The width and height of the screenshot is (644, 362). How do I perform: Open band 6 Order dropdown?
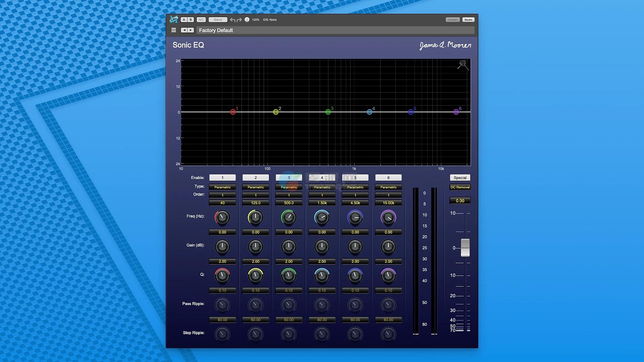coord(388,195)
